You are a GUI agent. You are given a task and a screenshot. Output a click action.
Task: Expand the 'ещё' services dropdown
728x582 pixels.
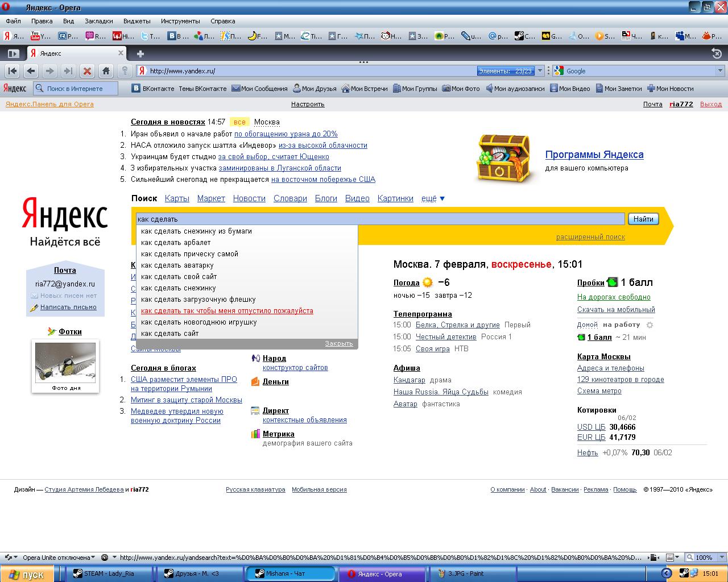pyautogui.click(x=433, y=198)
